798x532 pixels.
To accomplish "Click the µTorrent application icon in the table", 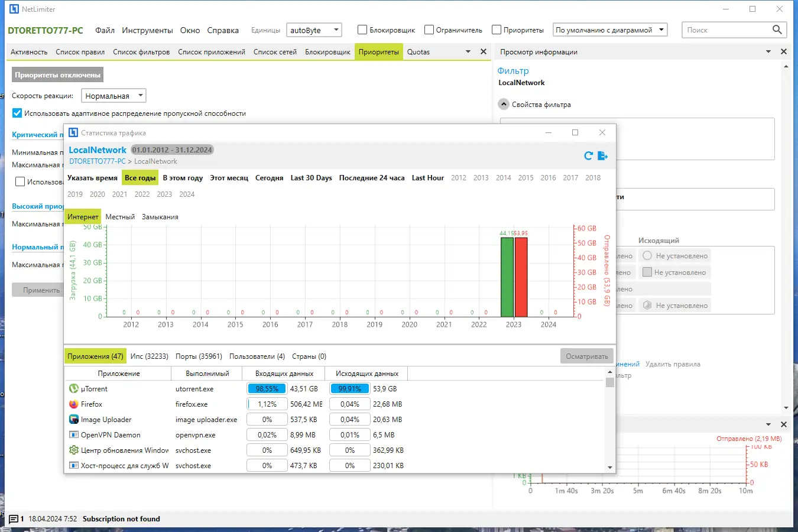I will [74, 389].
